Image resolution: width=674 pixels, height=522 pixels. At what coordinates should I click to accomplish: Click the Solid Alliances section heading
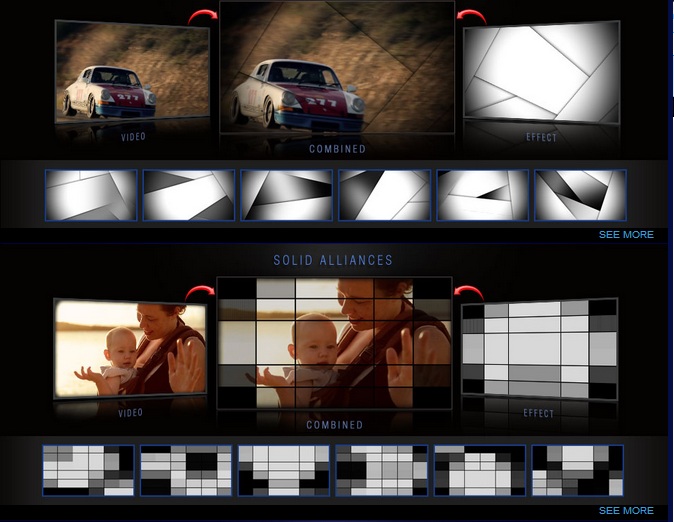333,260
